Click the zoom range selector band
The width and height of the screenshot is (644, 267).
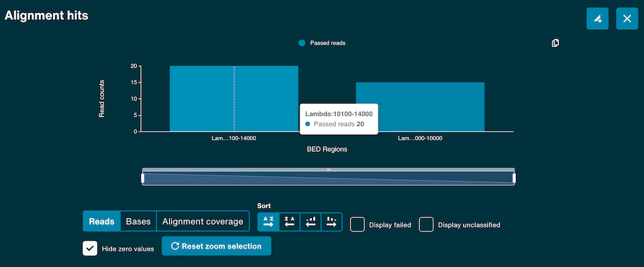click(x=328, y=178)
